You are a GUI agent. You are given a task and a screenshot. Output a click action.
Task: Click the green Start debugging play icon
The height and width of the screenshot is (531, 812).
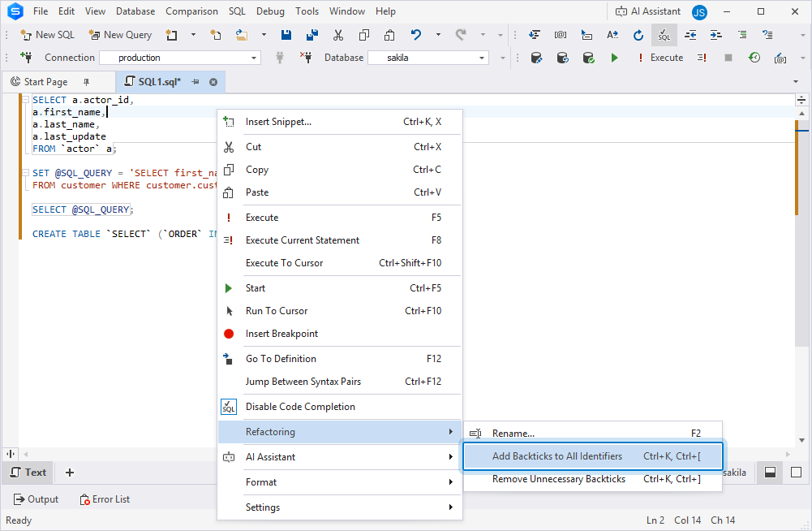coord(614,58)
